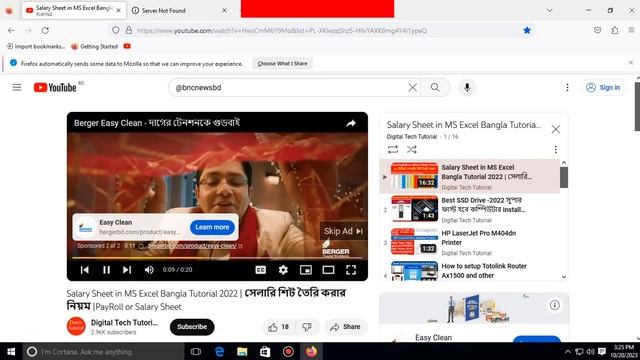
Task: Toggle closed captions in player
Action: [260, 270]
